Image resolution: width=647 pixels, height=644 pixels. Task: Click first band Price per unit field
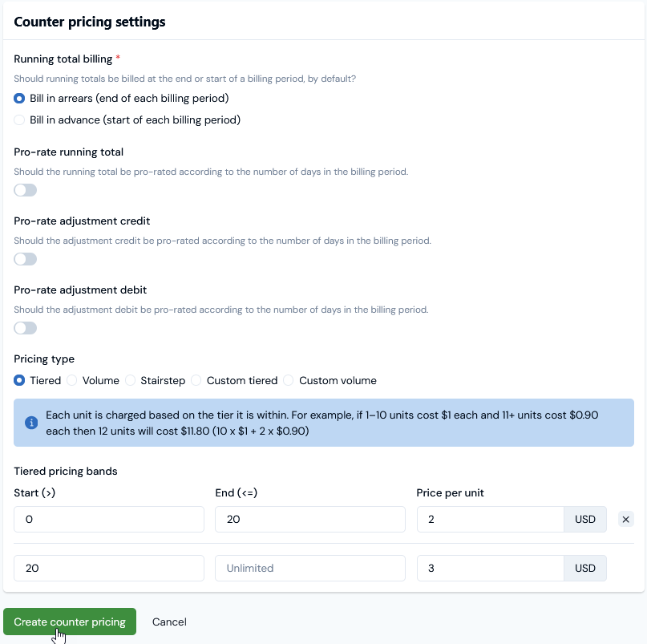coord(491,520)
